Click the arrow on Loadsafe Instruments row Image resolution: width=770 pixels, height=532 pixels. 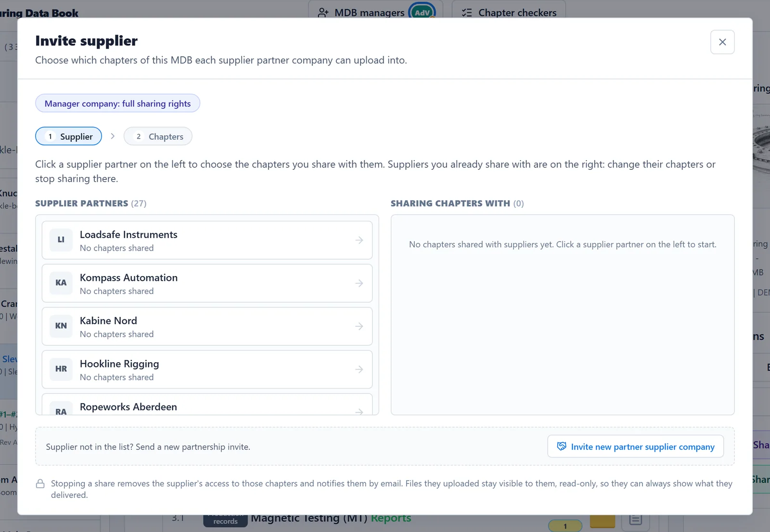(359, 240)
